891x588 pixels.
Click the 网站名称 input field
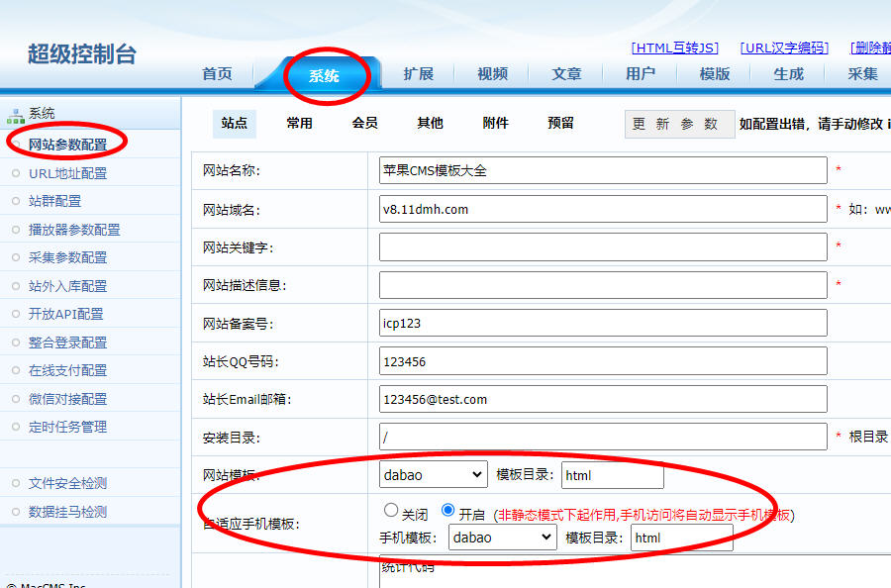click(x=602, y=170)
